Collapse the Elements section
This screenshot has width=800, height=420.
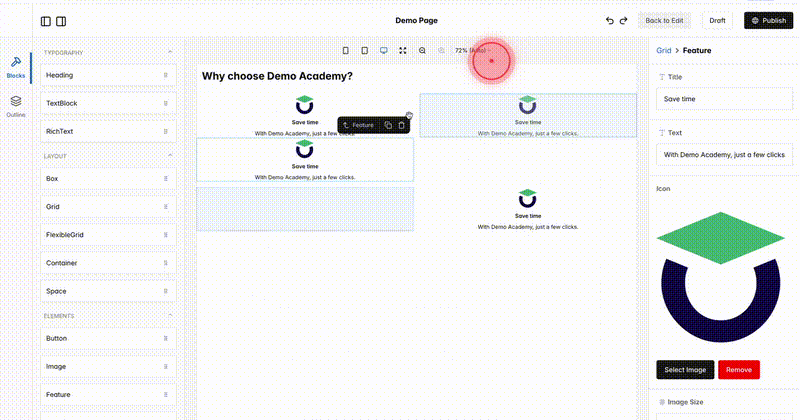170,315
